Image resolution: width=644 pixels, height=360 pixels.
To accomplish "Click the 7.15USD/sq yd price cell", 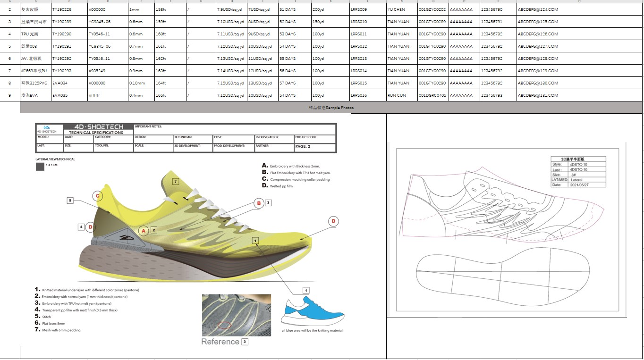I will pyautogui.click(x=231, y=83).
